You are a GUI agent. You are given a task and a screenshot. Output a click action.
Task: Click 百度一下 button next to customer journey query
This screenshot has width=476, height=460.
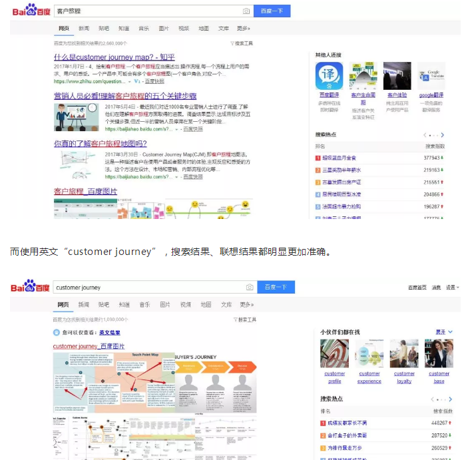coord(276,287)
